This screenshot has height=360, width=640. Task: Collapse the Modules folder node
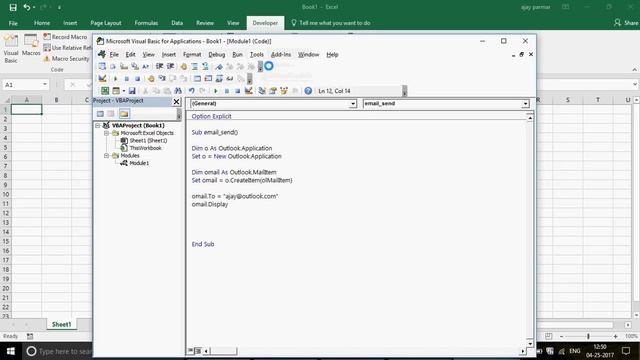106,156
